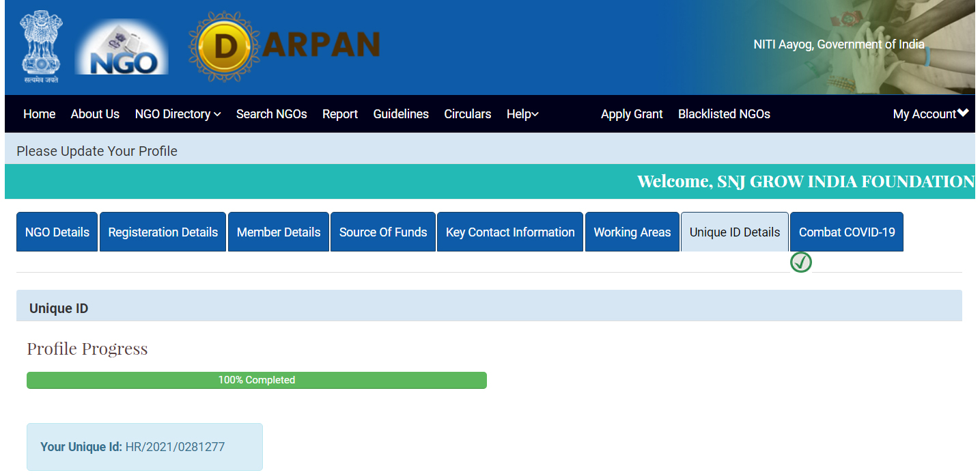View the Guidelines page

tap(401, 114)
